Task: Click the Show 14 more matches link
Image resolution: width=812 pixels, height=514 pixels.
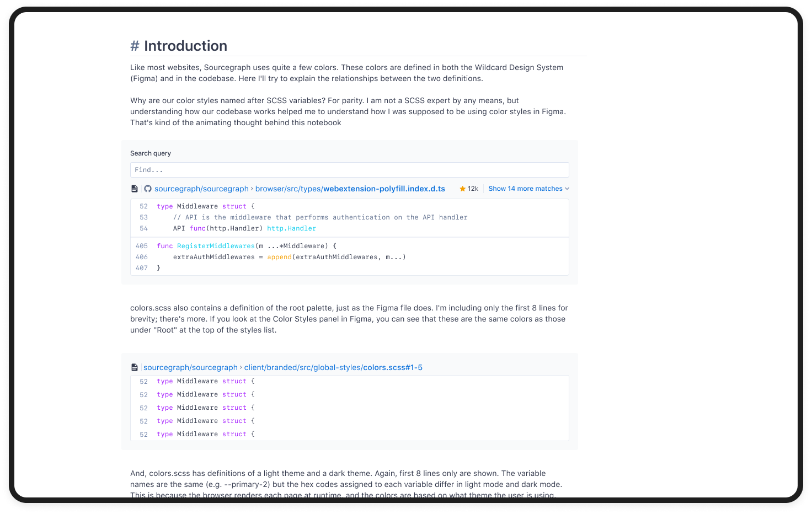Action: 525,189
